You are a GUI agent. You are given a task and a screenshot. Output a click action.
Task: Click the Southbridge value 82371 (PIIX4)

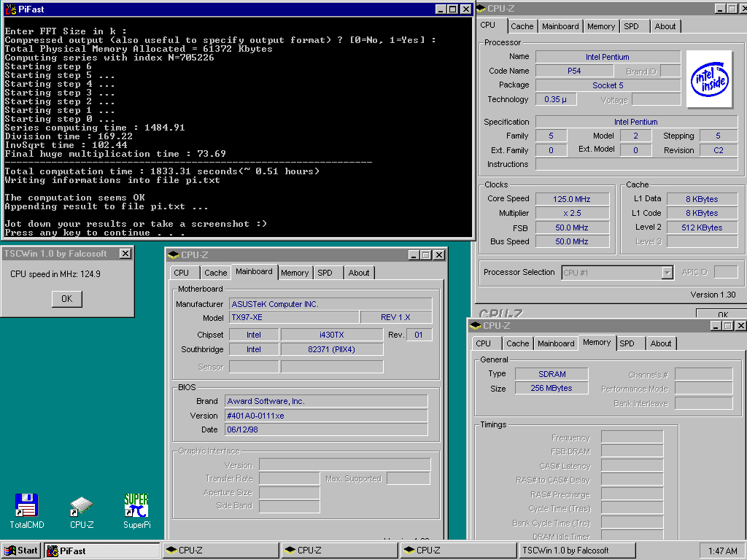point(332,349)
